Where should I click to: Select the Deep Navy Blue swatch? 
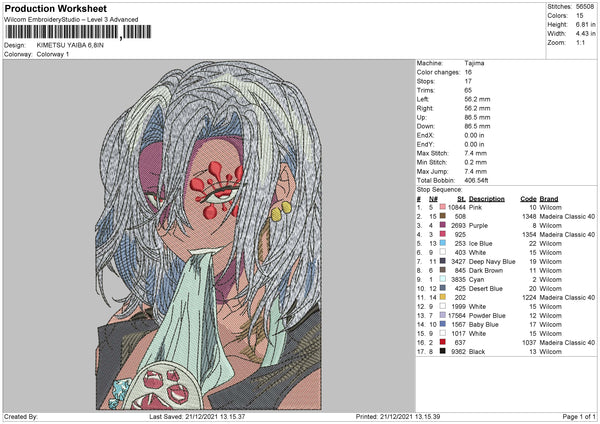(x=443, y=261)
